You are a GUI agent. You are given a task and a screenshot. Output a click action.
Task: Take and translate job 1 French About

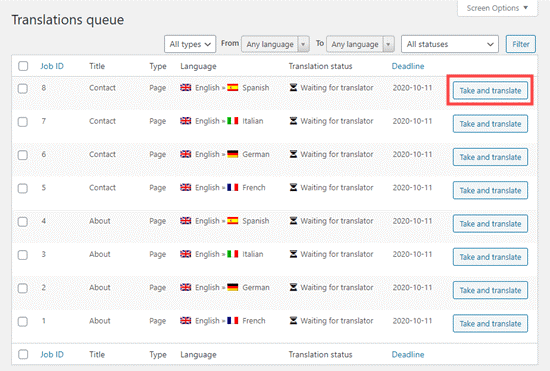click(490, 324)
